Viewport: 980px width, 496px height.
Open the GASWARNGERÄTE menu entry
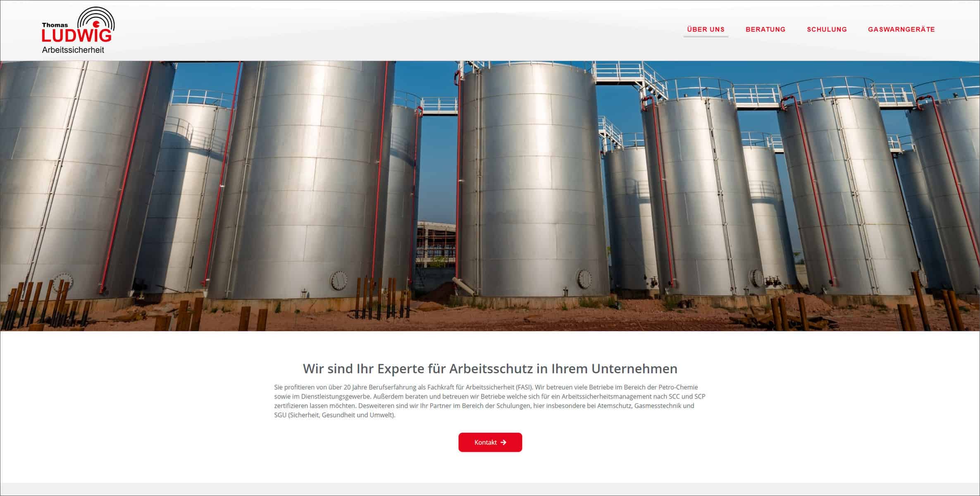pos(901,29)
